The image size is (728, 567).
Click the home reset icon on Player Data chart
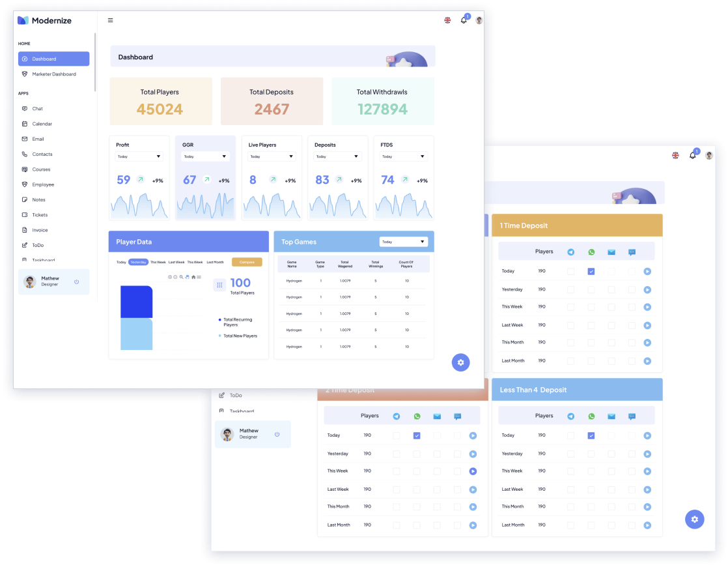193,277
